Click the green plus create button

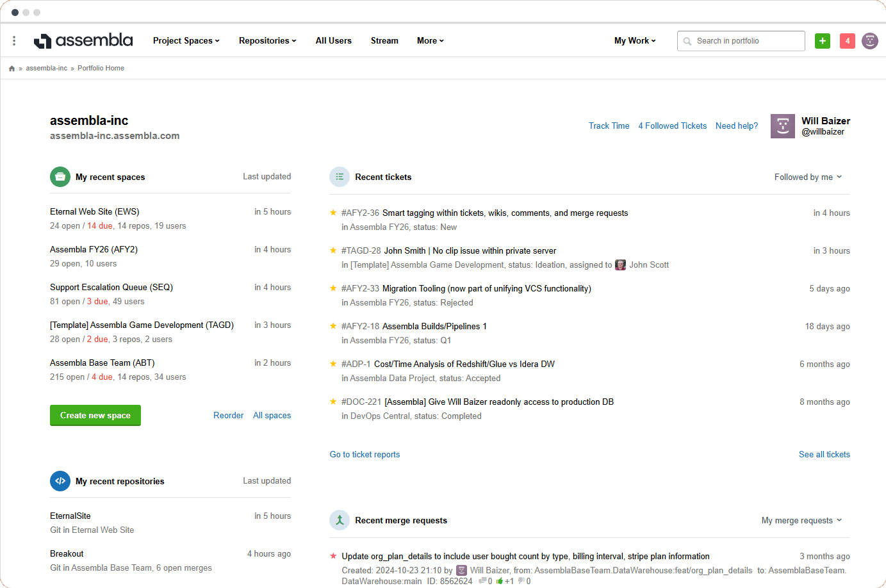(x=823, y=41)
